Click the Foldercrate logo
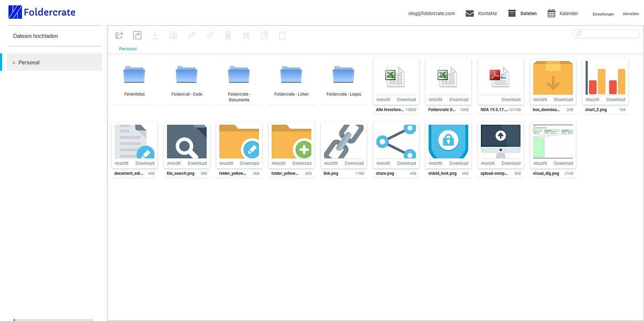The width and height of the screenshot is (644, 321). (x=42, y=12)
